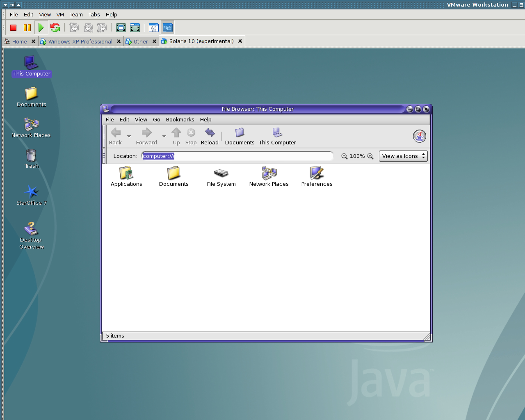Open the VMware Edit menu
The width and height of the screenshot is (525, 420).
29,14
